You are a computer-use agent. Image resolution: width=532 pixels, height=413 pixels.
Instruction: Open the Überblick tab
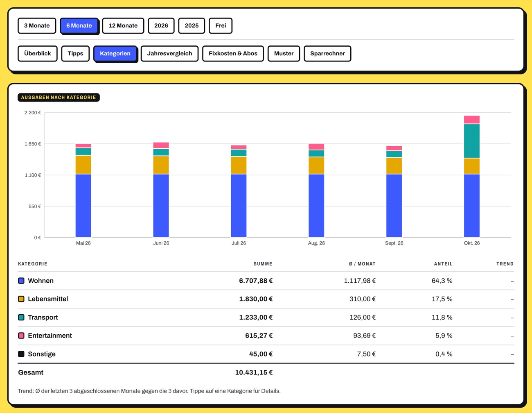click(38, 53)
